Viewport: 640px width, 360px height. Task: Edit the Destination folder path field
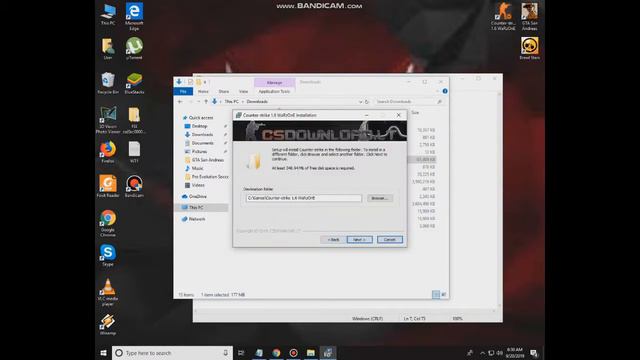tap(303, 198)
